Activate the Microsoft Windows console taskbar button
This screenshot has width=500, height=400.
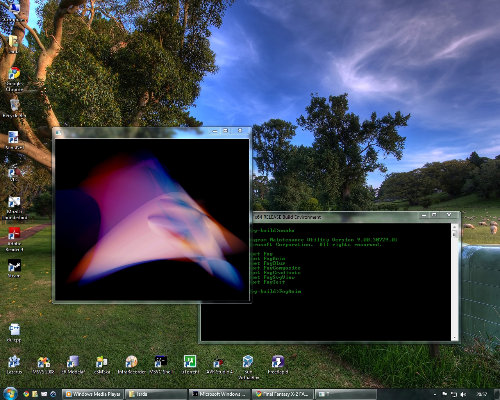tap(219, 394)
